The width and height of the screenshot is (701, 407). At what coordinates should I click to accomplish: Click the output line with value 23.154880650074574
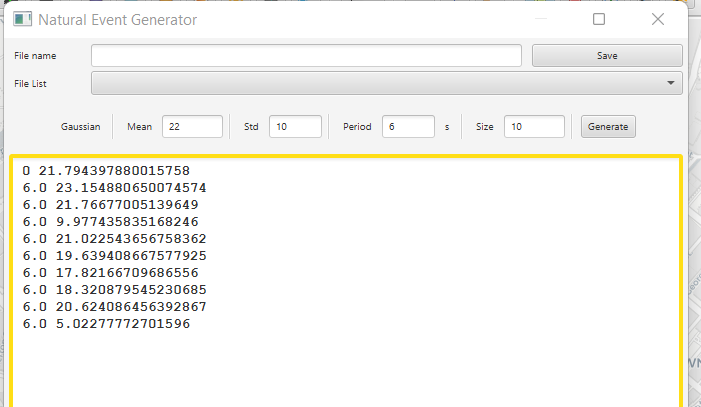[114, 188]
